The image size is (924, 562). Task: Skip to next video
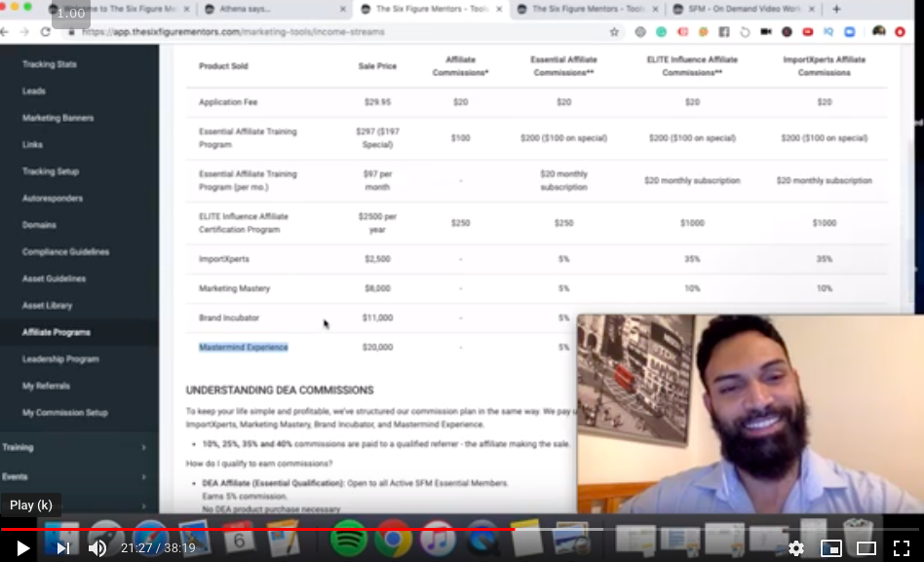pos(62,548)
